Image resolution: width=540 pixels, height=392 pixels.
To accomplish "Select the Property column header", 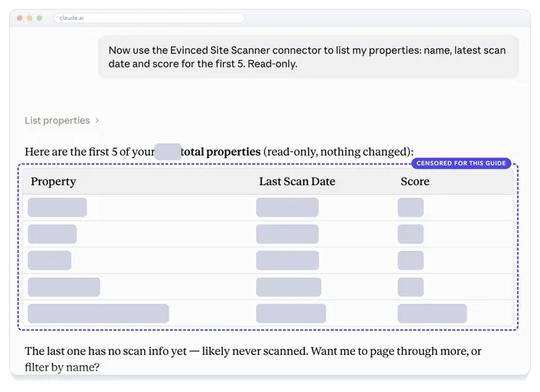I will tap(53, 181).
